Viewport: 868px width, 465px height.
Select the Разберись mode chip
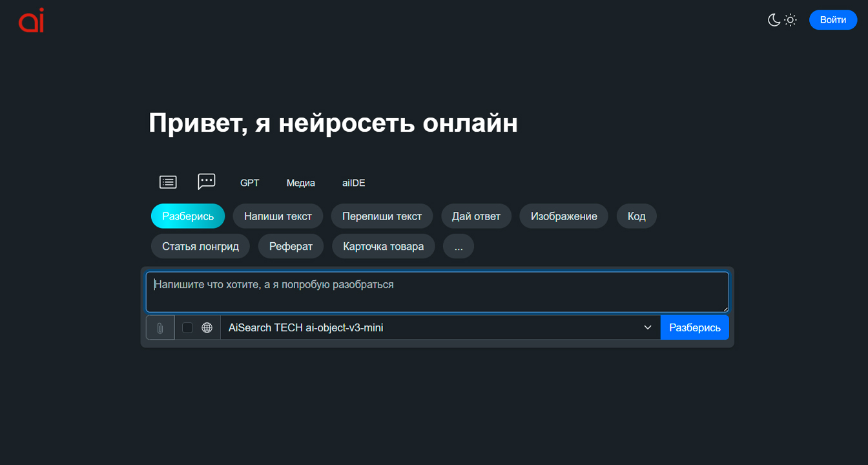pos(187,216)
